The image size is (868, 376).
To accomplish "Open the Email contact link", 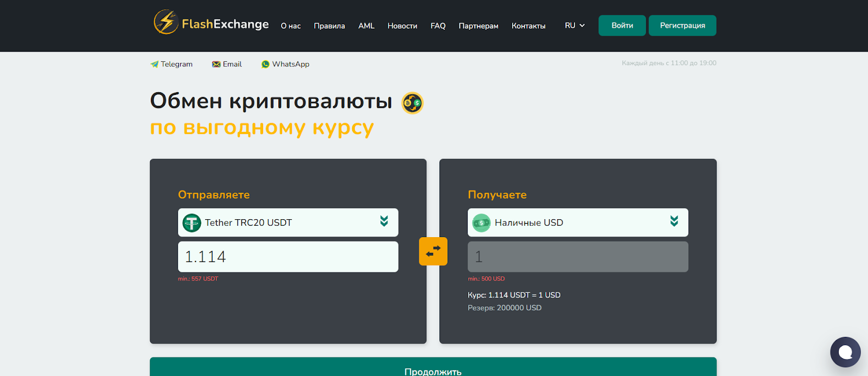I will point(227,64).
